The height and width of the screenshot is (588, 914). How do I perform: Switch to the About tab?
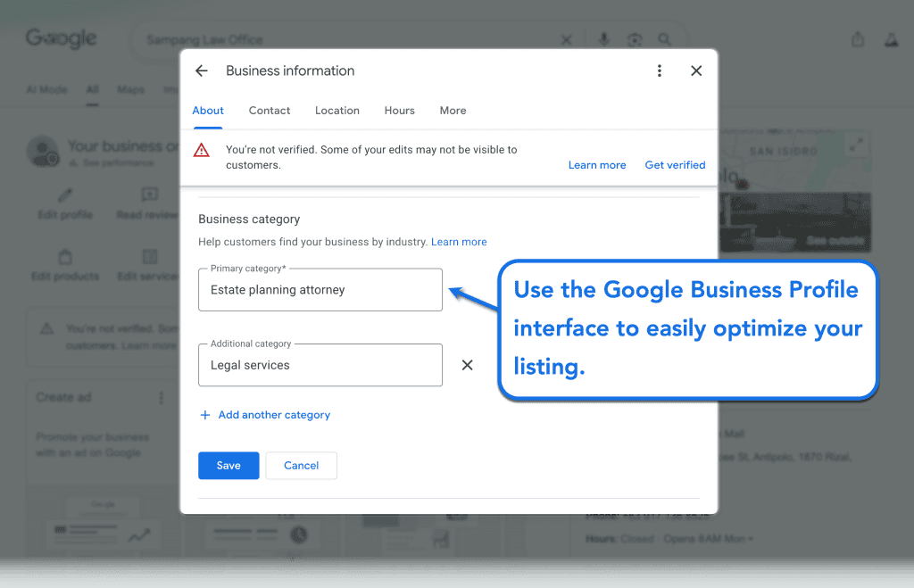[207, 111]
